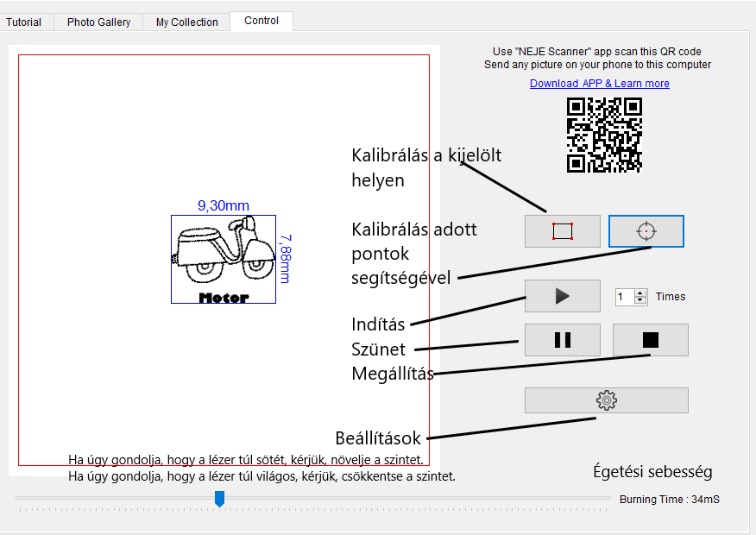The width and height of the screenshot is (756, 535).
Task: Open settings with the gear button
Action: (x=606, y=400)
